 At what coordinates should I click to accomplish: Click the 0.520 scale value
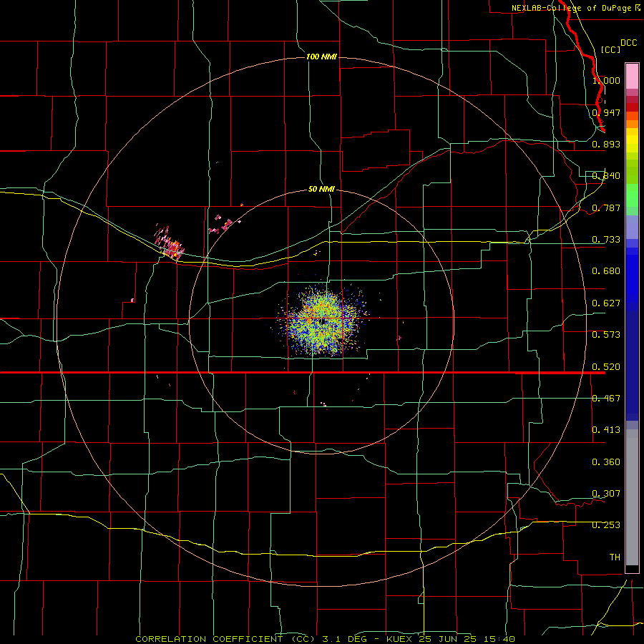(x=606, y=367)
